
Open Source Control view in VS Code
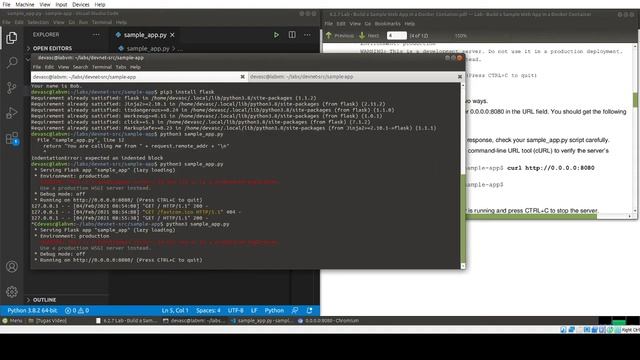coord(11,88)
